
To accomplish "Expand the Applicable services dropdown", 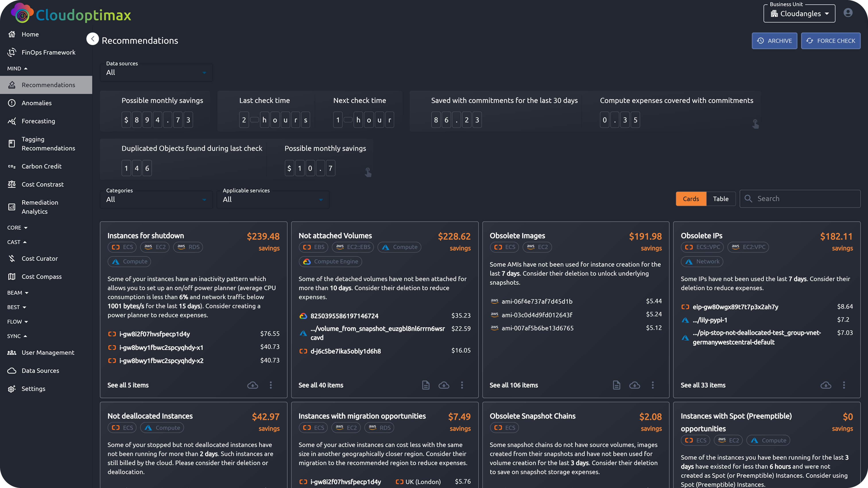I will (x=273, y=199).
